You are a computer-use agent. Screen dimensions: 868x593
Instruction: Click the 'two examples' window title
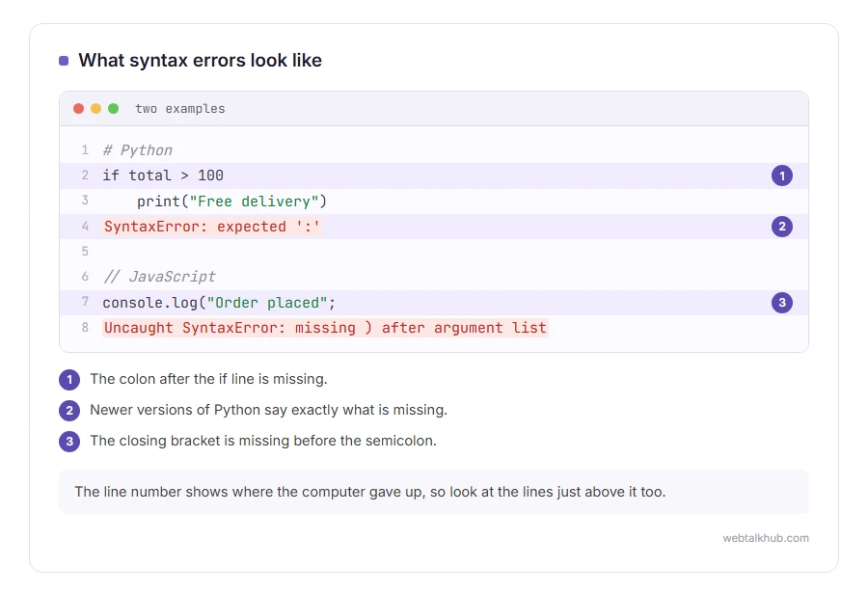coord(180,109)
